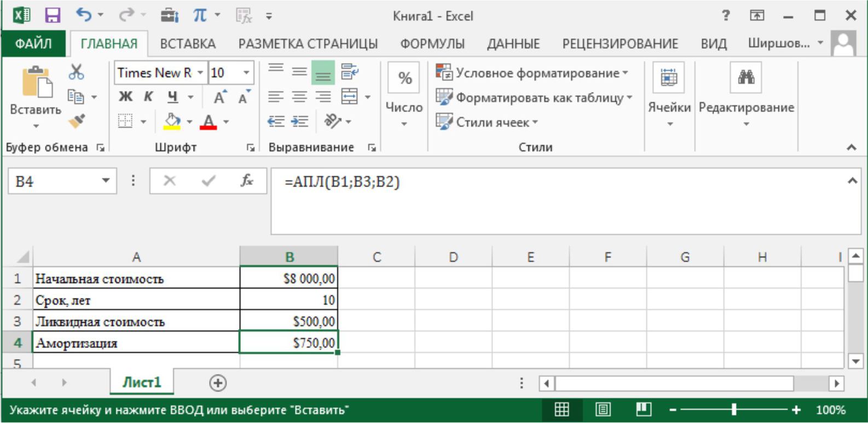The height and width of the screenshot is (423, 868).
Task: Cancel formula entry with X
Action: click(x=170, y=181)
